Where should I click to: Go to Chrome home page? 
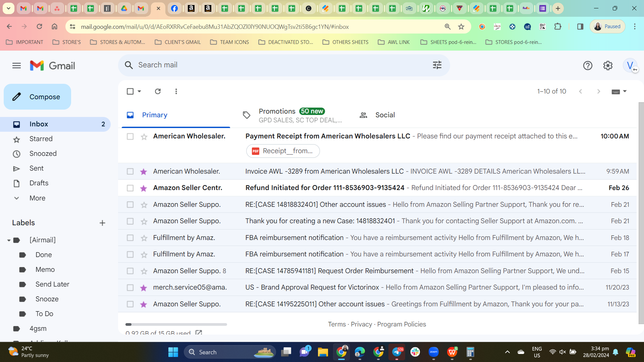(54, 27)
